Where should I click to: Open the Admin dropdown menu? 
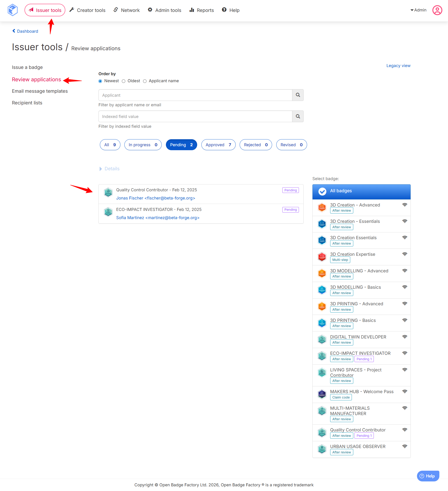418,10
